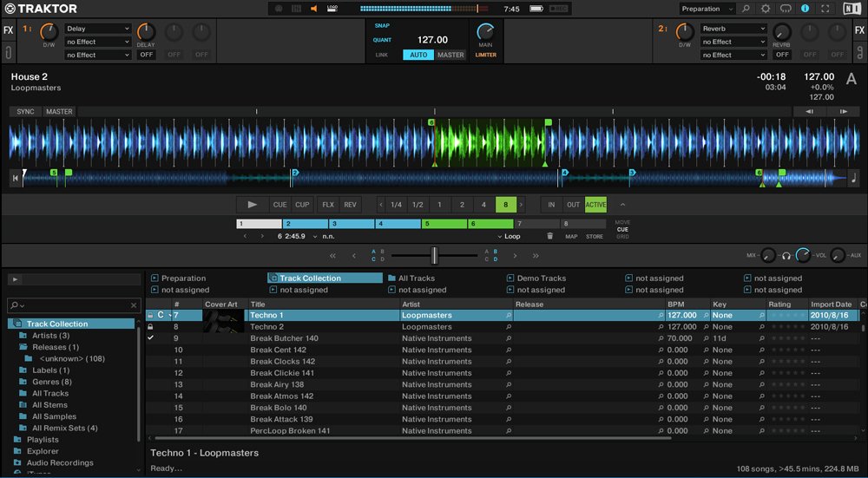This screenshot has width=868, height=478.
Task: Click the speaker audio indicator icon
Action: [314, 9]
